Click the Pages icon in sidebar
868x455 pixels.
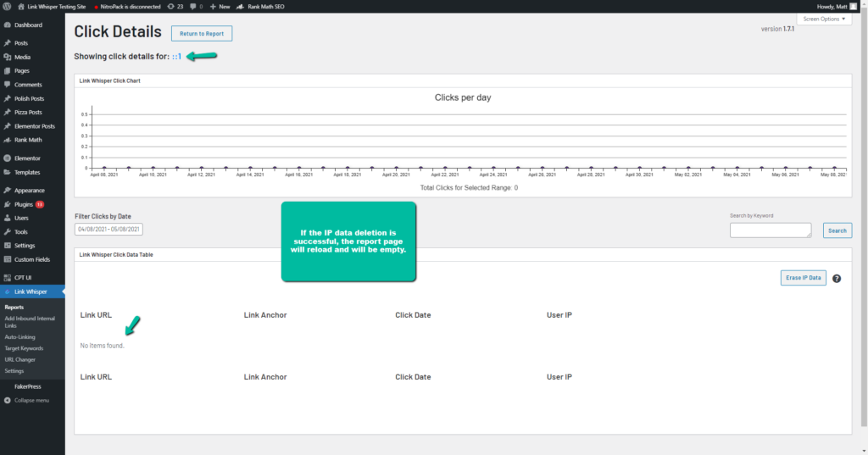click(x=7, y=71)
